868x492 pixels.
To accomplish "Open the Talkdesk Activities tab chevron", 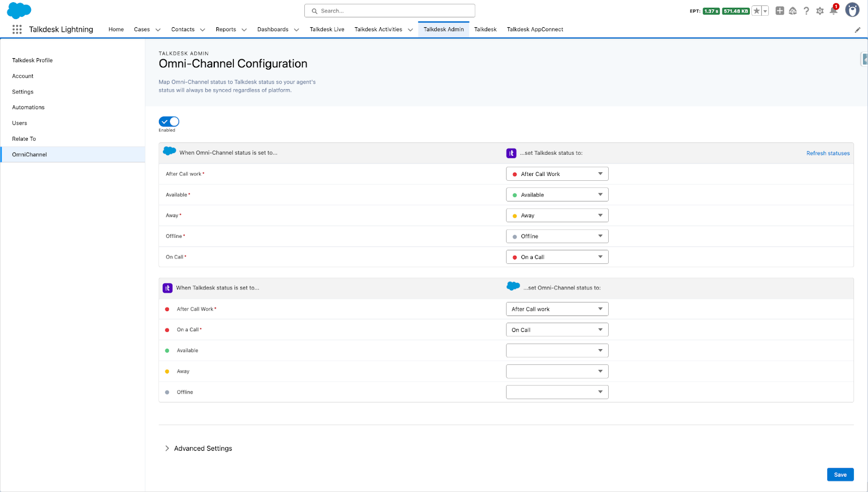I will (410, 30).
